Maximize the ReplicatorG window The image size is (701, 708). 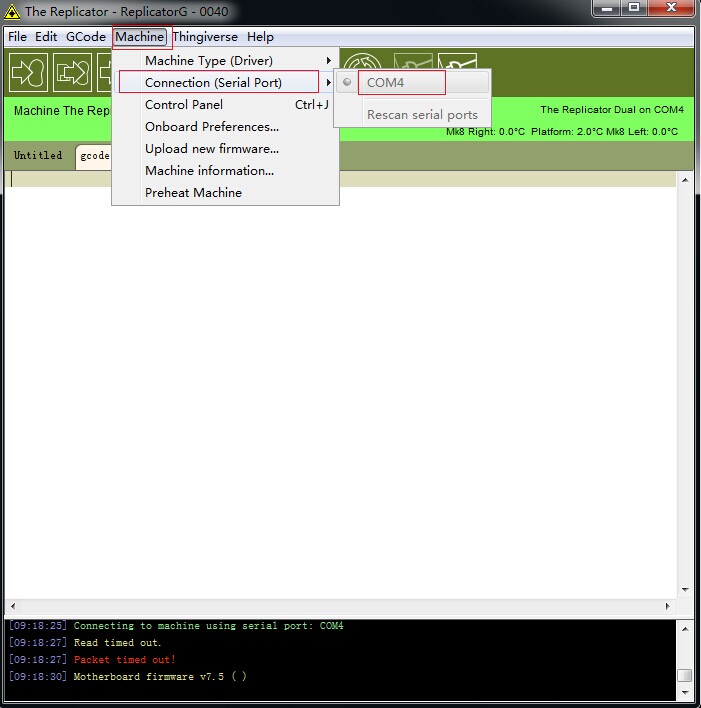pos(634,8)
